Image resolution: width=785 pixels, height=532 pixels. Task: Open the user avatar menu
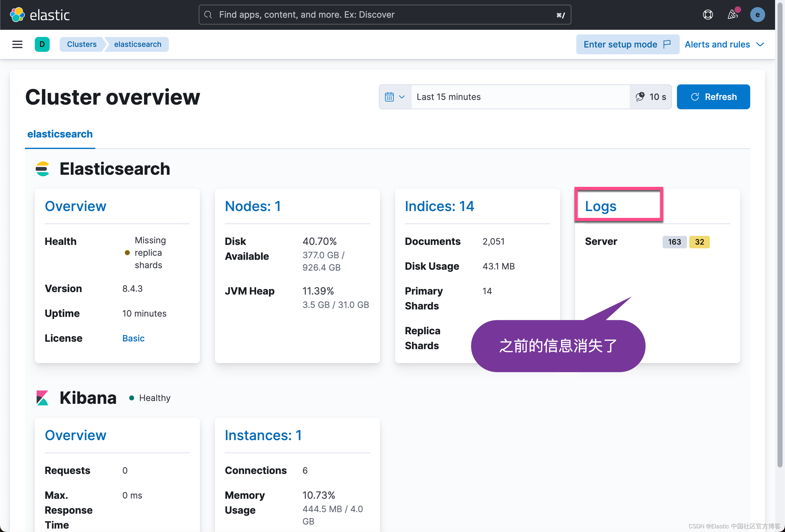(758, 15)
